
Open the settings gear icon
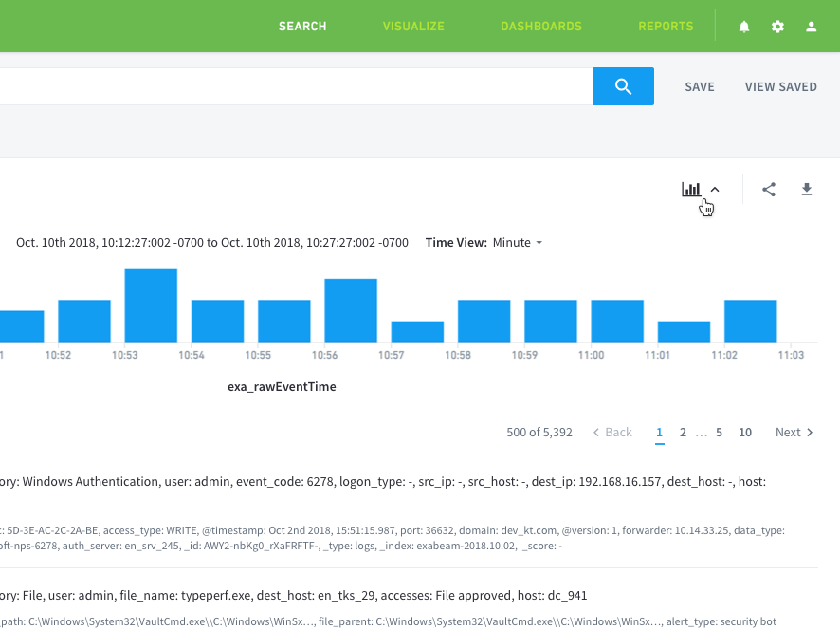[777, 27]
